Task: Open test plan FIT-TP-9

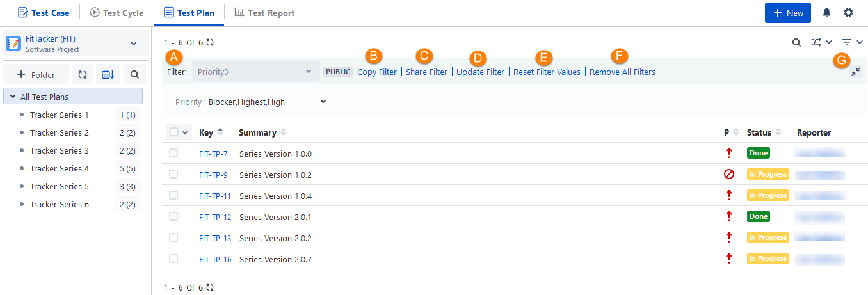Action: pyautogui.click(x=213, y=175)
